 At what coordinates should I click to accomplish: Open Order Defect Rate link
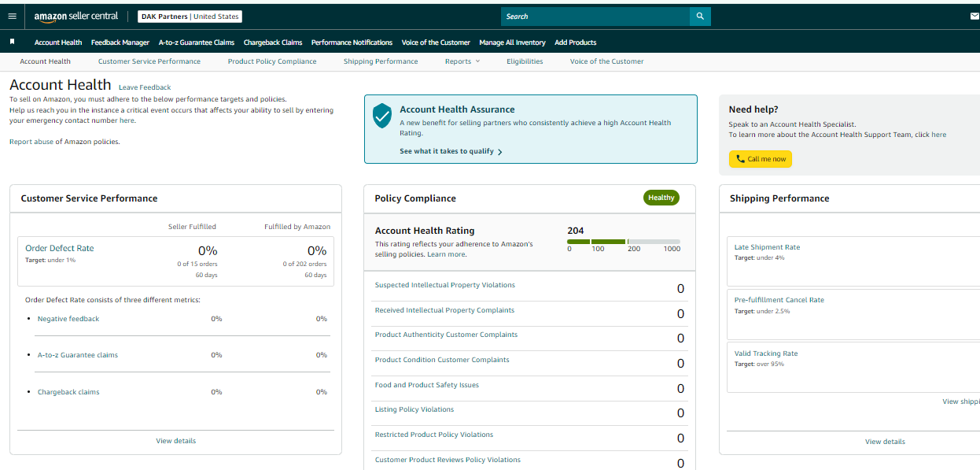60,248
